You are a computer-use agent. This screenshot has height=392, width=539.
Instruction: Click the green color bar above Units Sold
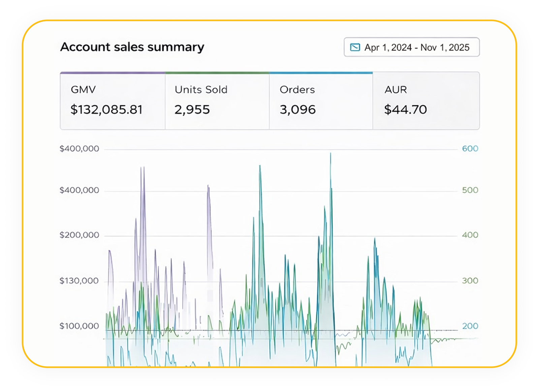click(x=217, y=72)
